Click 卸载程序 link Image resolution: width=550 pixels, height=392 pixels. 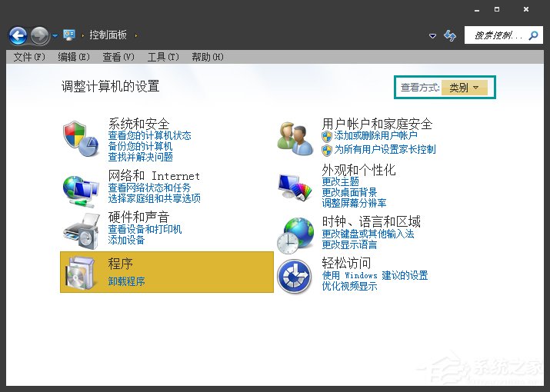127,281
